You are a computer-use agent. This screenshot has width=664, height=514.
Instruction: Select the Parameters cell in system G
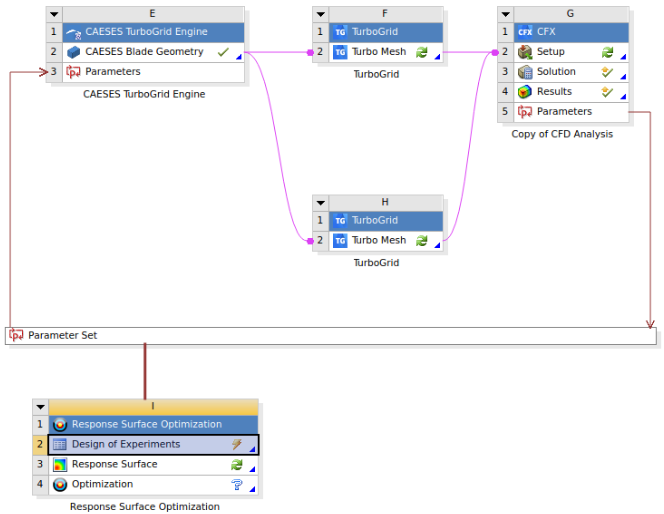pyautogui.click(x=571, y=112)
